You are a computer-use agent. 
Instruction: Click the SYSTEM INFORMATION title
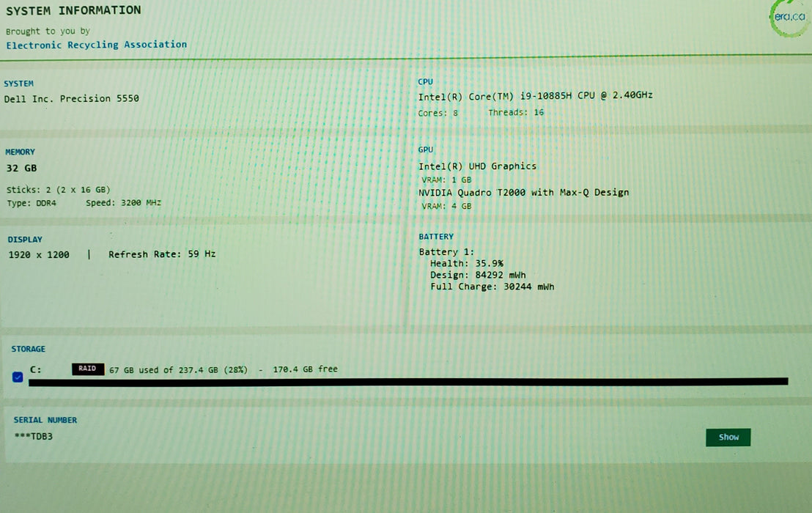73,10
